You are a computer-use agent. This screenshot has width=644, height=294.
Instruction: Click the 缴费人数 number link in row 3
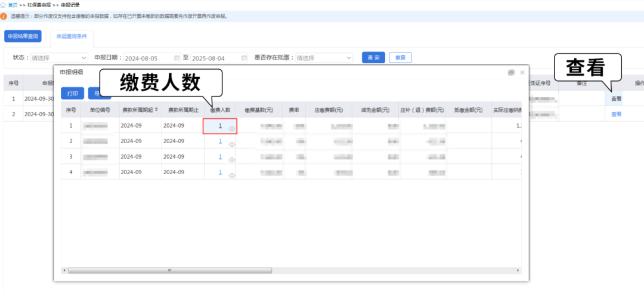[220, 157]
